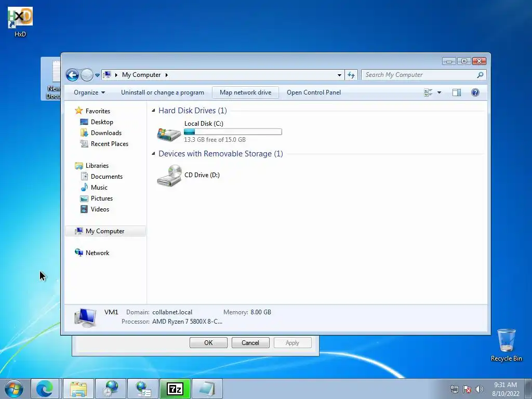Open Recent Places under Favorites
This screenshot has height=399, width=532.
pyautogui.click(x=109, y=143)
